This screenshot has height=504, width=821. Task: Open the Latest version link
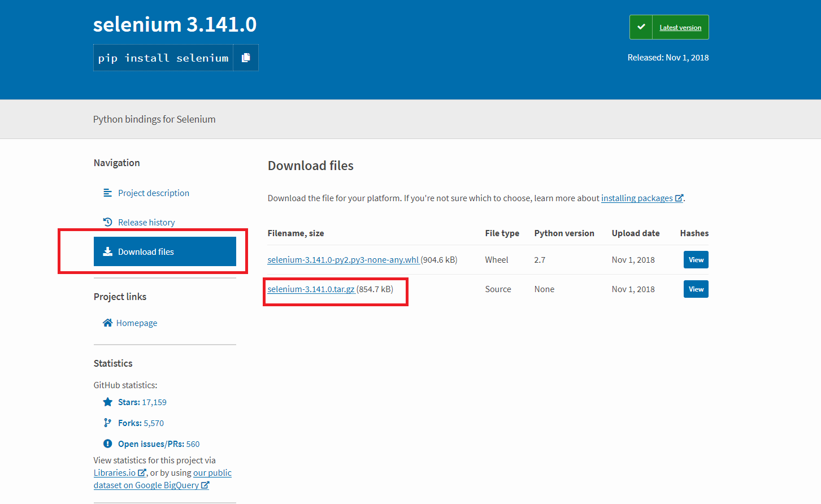(x=680, y=27)
